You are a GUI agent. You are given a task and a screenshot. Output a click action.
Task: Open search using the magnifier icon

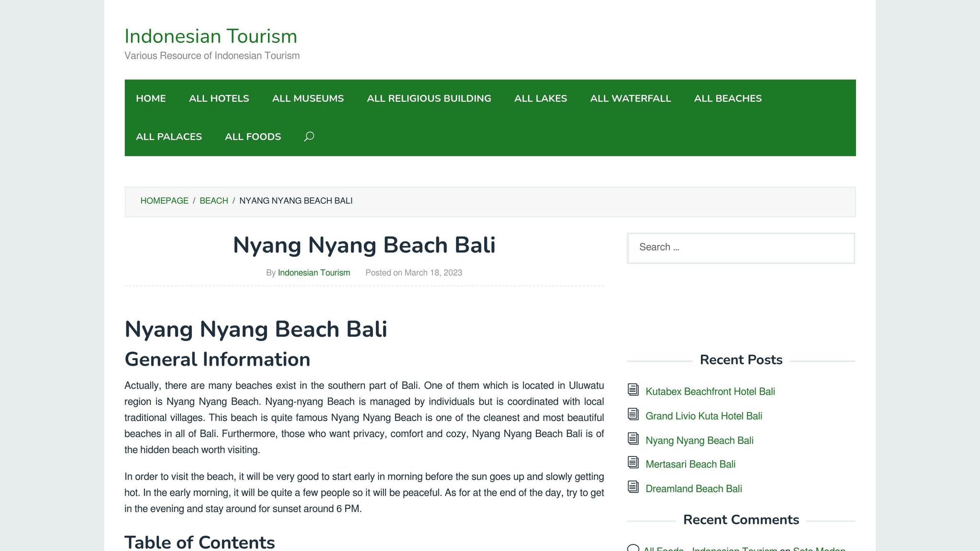(309, 137)
